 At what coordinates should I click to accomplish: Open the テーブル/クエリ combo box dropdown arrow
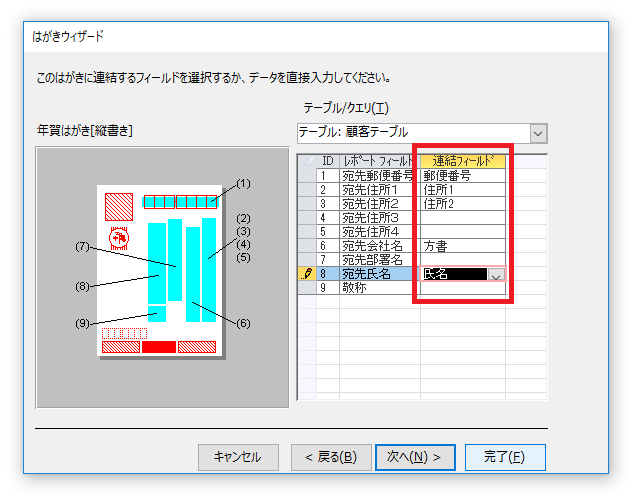[538, 133]
